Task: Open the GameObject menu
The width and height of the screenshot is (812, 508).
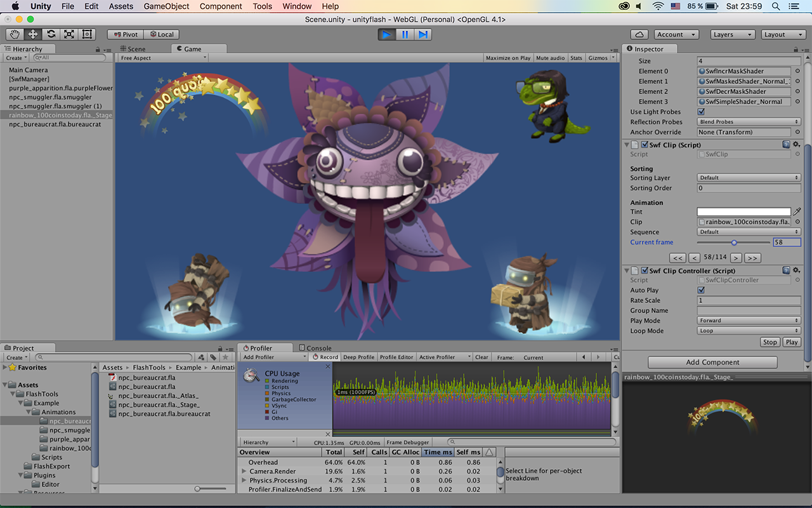Action: [x=167, y=6]
